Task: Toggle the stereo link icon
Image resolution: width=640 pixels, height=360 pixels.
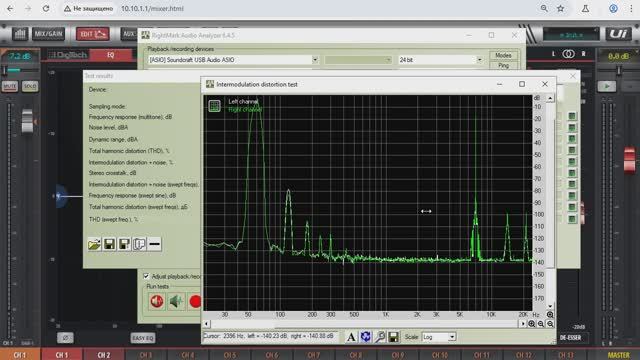Action: (568, 54)
